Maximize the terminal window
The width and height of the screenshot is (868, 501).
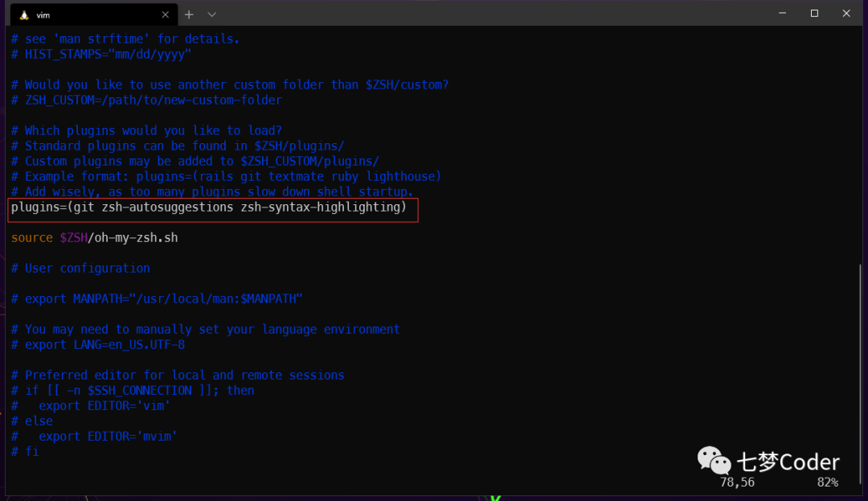tap(814, 14)
